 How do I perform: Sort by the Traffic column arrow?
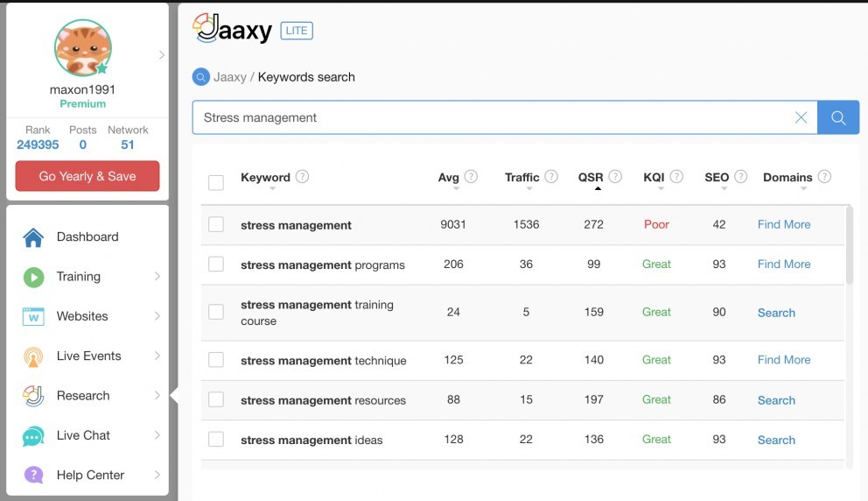pos(529,189)
